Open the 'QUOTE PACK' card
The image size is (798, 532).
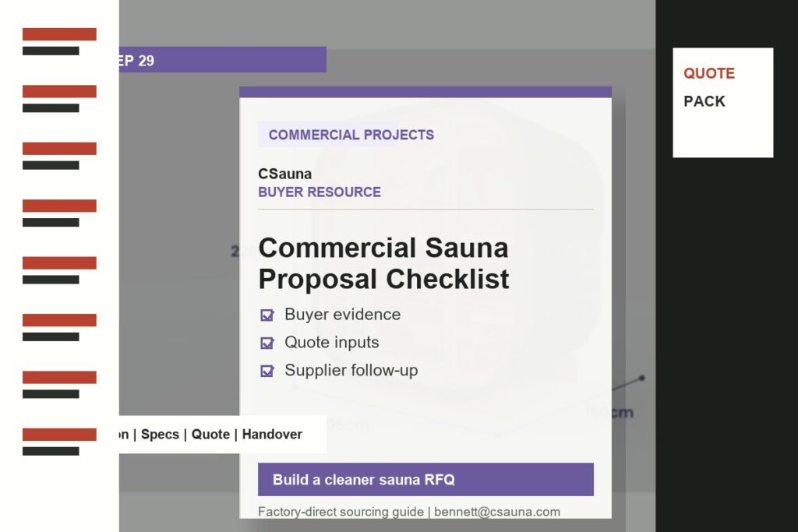pyautogui.click(x=722, y=103)
